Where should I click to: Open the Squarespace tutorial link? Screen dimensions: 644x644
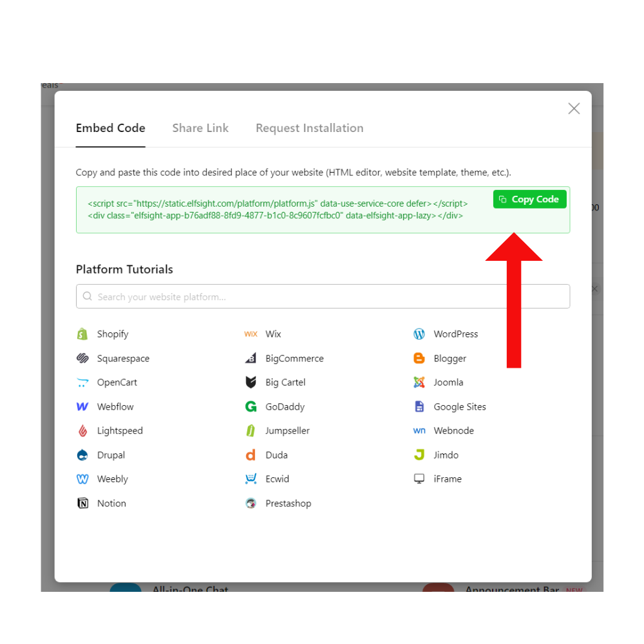[123, 358]
